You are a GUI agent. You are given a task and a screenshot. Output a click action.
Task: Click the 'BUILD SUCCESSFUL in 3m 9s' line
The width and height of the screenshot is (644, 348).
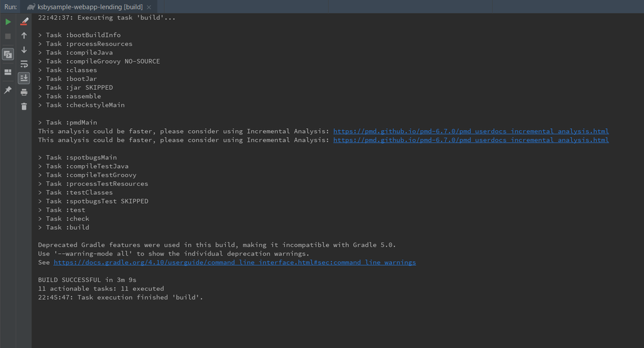[87, 280]
